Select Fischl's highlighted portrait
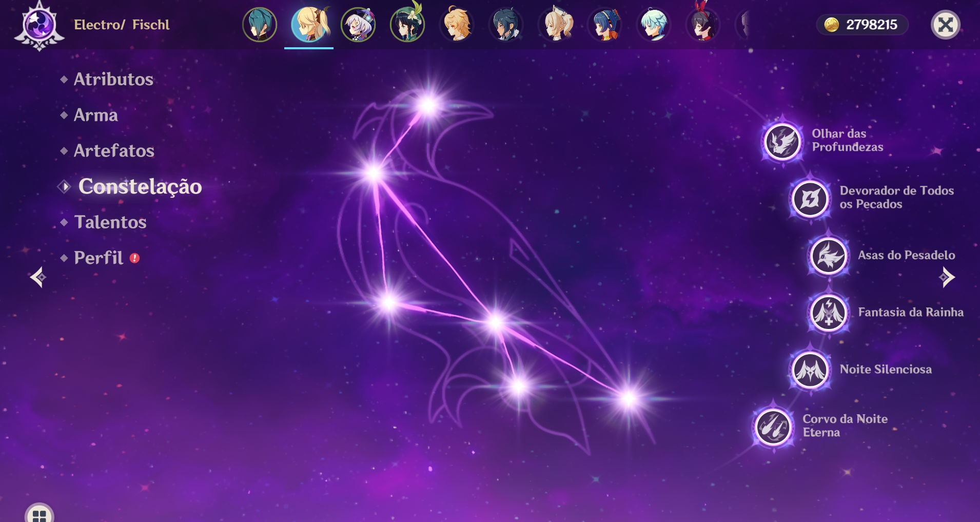 [x=309, y=25]
